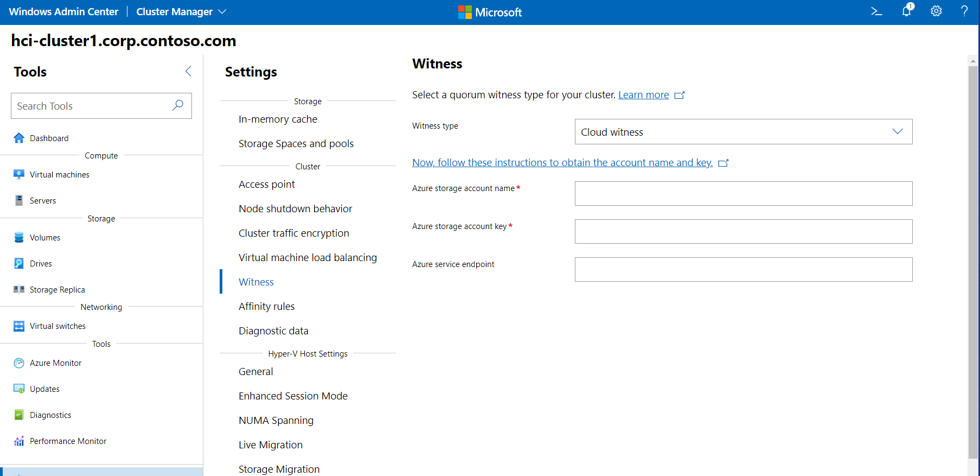
Task: Collapse the Tools side panel
Action: pyautogui.click(x=188, y=72)
